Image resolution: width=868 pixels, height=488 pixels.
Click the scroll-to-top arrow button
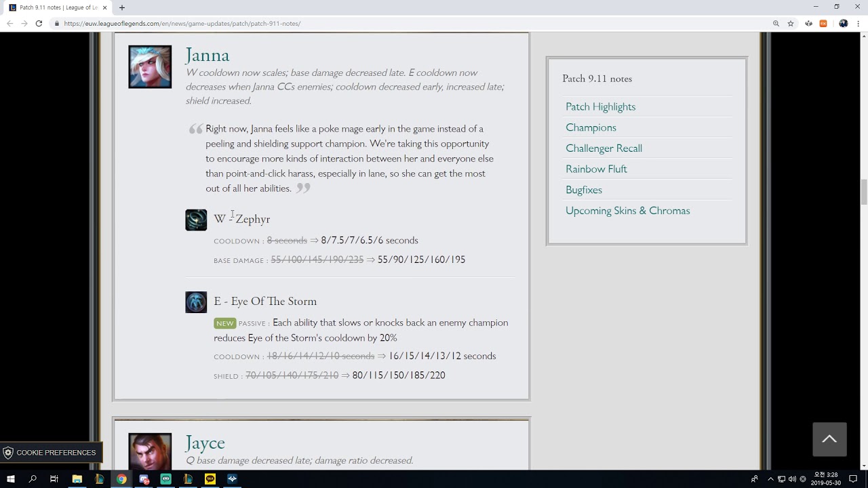(x=829, y=439)
